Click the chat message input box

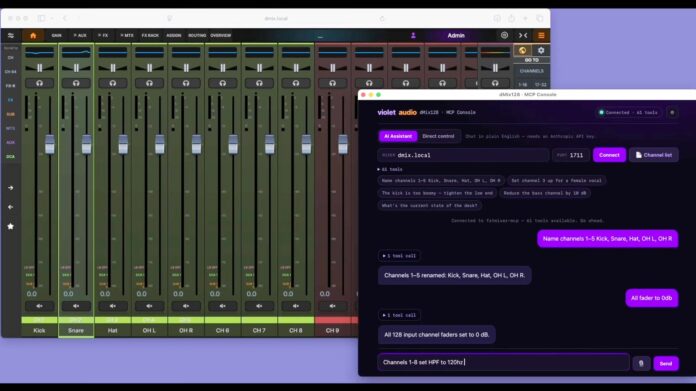503,362
